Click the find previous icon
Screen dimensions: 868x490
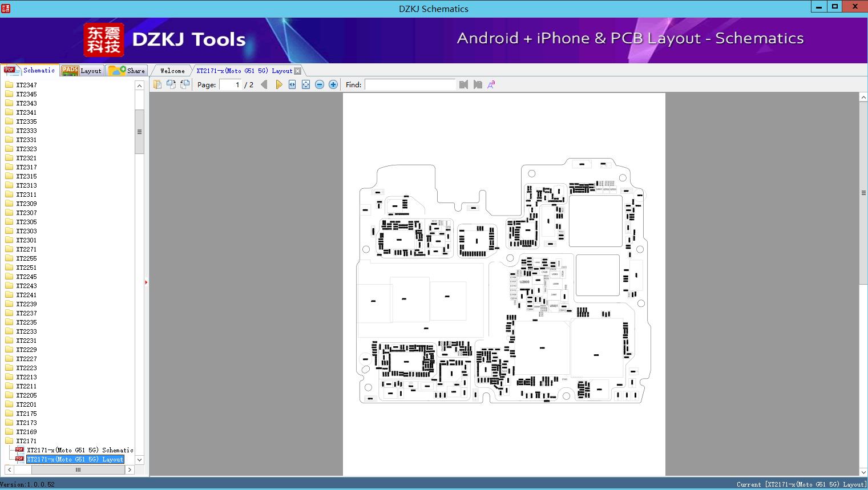tap(463, 84)
